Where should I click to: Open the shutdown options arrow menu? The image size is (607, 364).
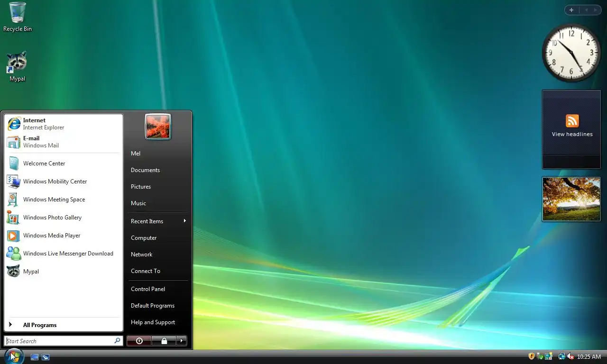point(181,341)
